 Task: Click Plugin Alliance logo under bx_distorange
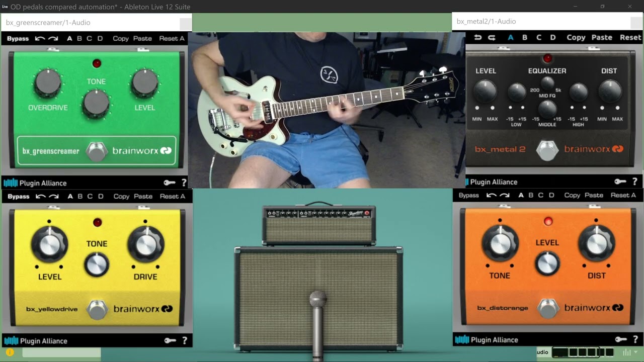coord(487,340)
